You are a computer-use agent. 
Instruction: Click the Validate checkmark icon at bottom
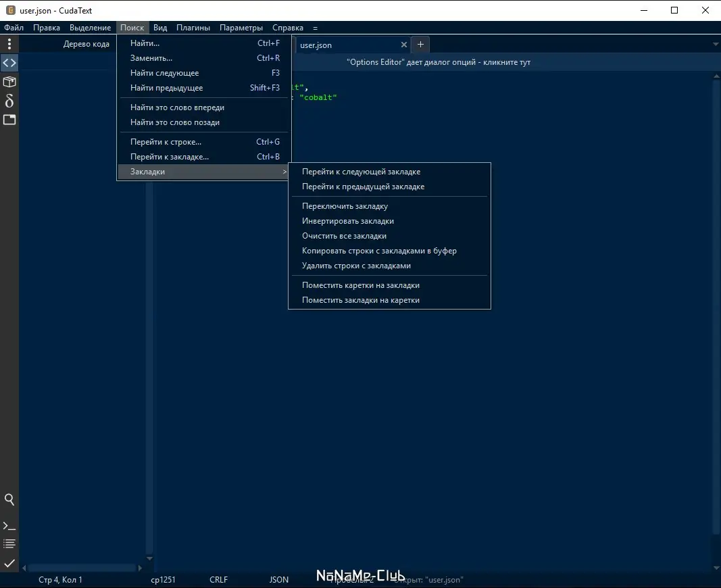coord(9,562)
